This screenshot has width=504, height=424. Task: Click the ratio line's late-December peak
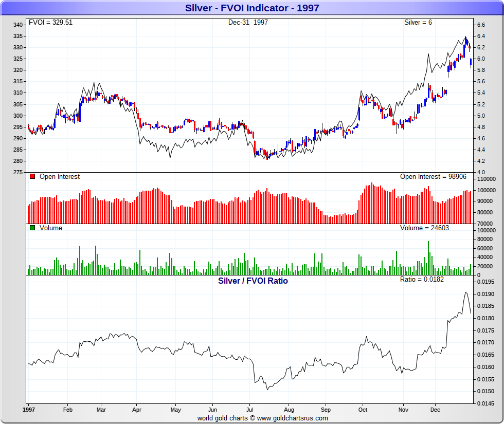click(465, 292)
